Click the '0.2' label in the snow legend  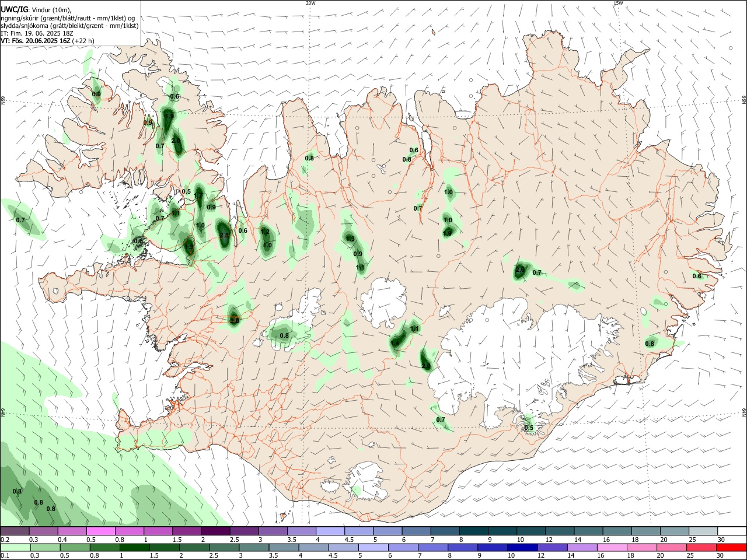[x=5, y=540]
